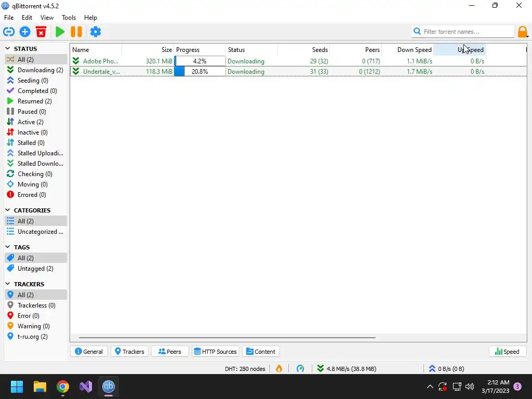Viewport: 532px width, 399px height.
Task: Open the File menu
Action: pyautogui.click(x=9, y=18)
